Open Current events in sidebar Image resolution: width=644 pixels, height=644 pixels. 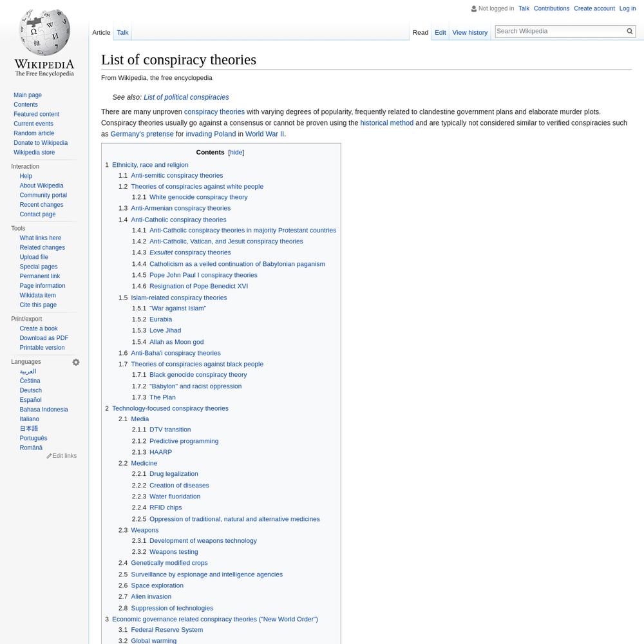coord(33,124)
